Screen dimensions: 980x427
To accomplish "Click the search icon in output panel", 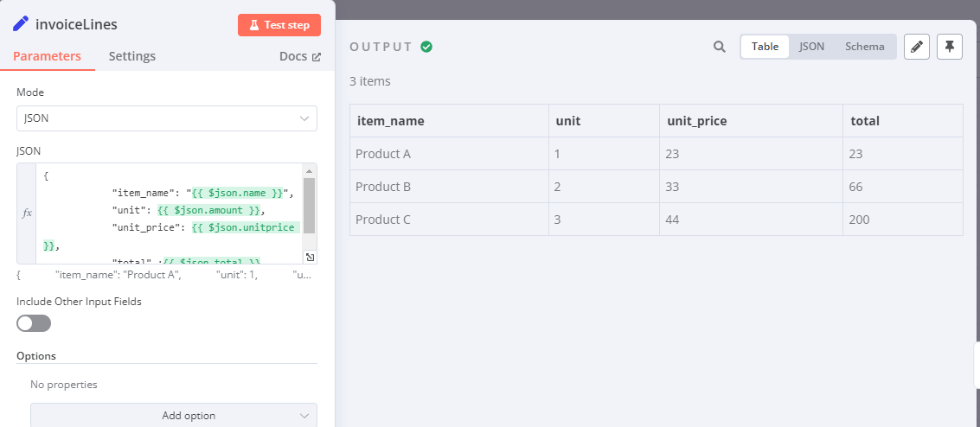I will (x=719, y=47).
